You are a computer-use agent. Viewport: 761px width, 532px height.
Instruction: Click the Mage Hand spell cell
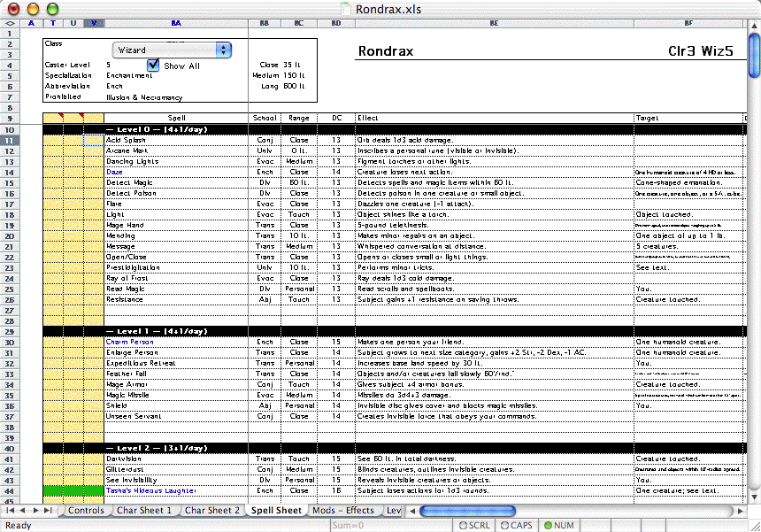tap(176, 225)
